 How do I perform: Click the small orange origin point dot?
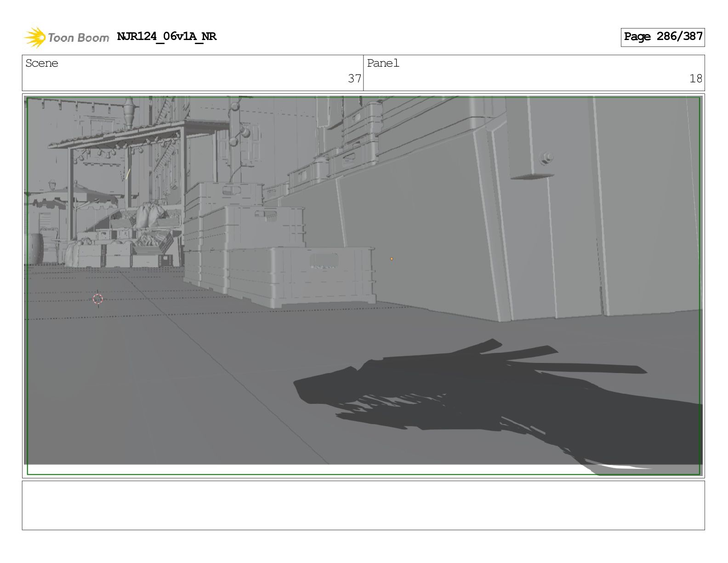[x=392, y=259]
